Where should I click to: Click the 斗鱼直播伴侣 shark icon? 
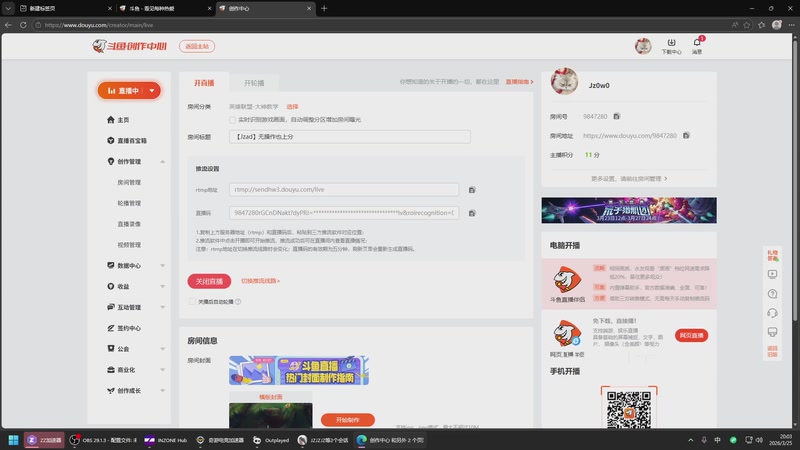(x=567, y=279)
